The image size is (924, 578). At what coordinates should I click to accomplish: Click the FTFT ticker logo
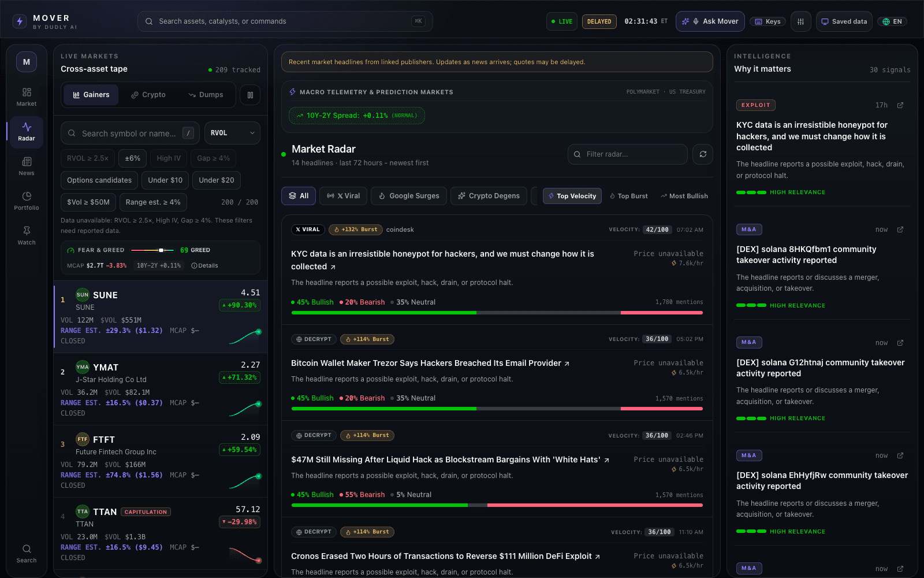point(83,439)
